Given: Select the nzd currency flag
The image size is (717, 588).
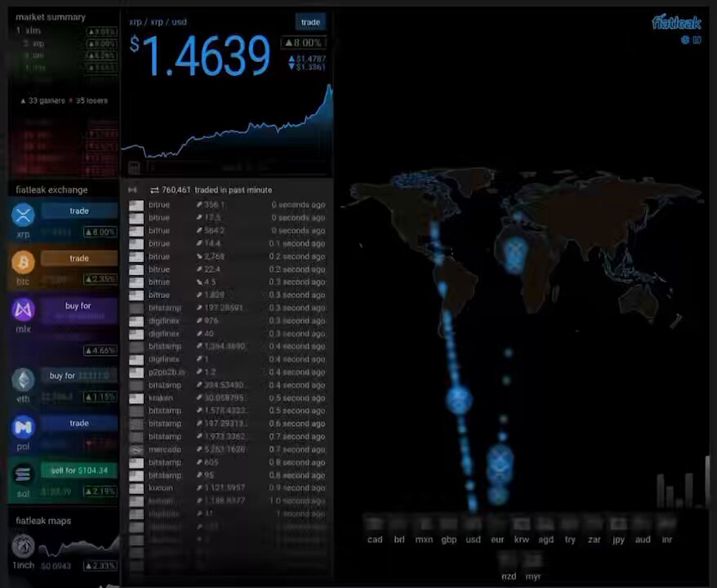Looking at the screenshot, I should 509,560.
